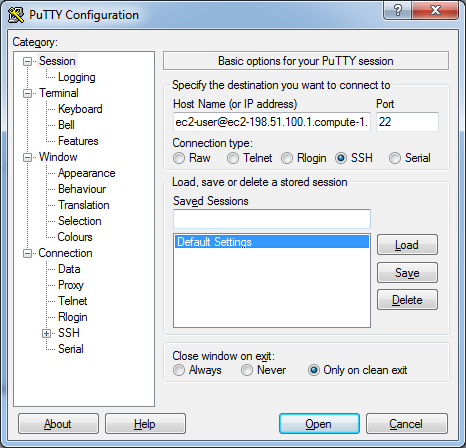Focus the Host Name input field
The image size is (466, 448).
[272, 122]
